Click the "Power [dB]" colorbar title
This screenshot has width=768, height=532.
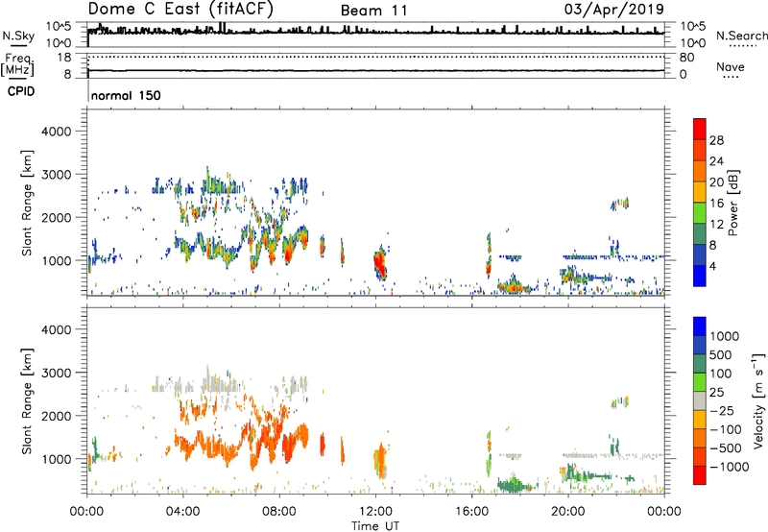coord(732,203)
